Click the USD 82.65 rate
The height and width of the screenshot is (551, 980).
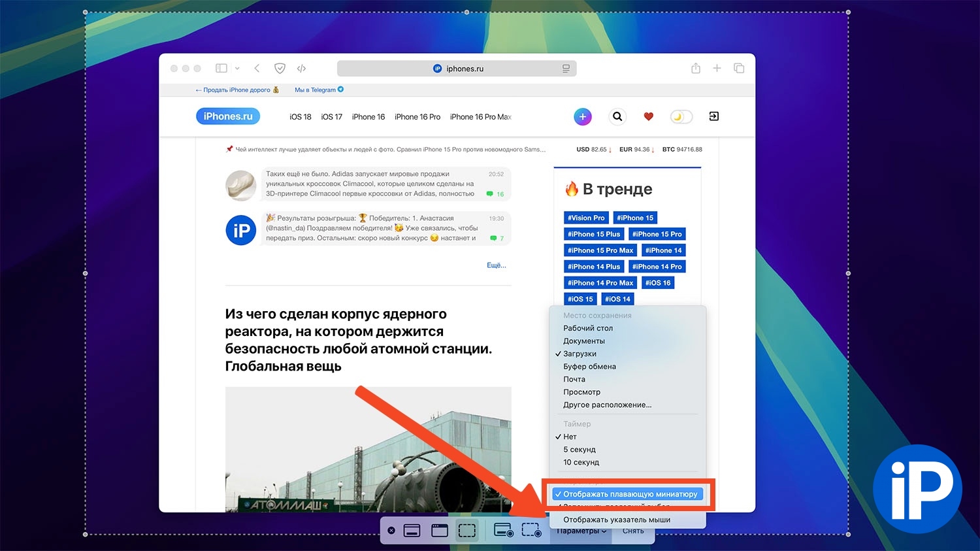click(x=594, y=150)
